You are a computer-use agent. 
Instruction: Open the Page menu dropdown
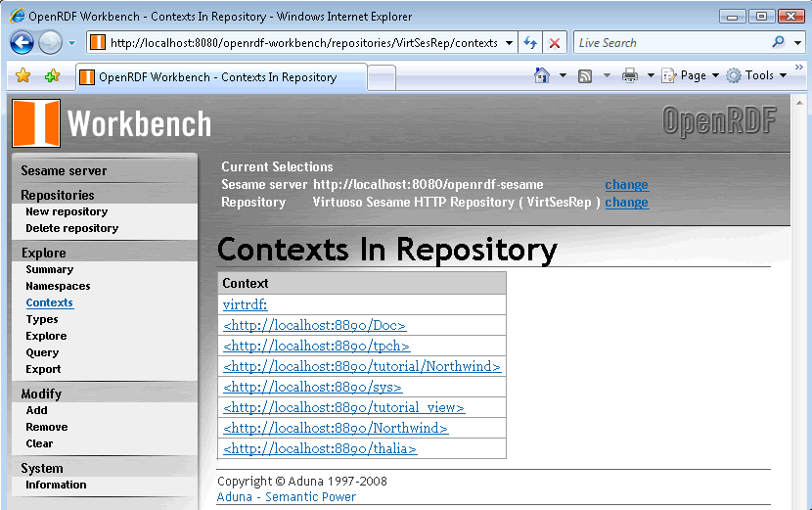pyautogui.click(x=691, y=75)
